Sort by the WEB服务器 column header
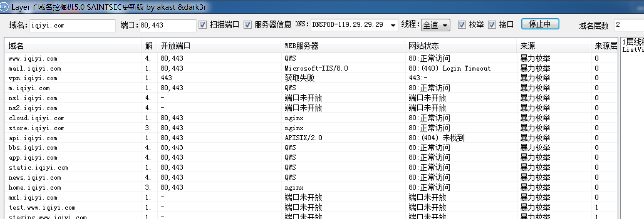This screenshot has height=219, width=644. pyautogui.click(x=343, y=46)
